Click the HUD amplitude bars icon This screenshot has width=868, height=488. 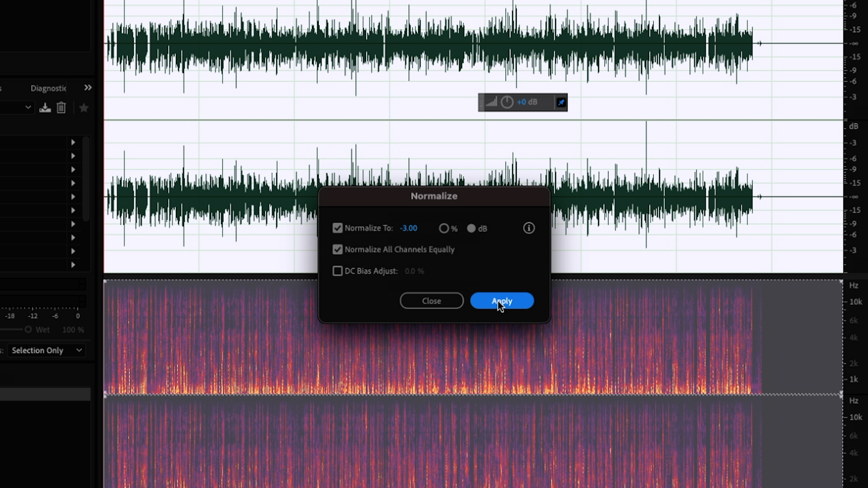click(491, 103)
